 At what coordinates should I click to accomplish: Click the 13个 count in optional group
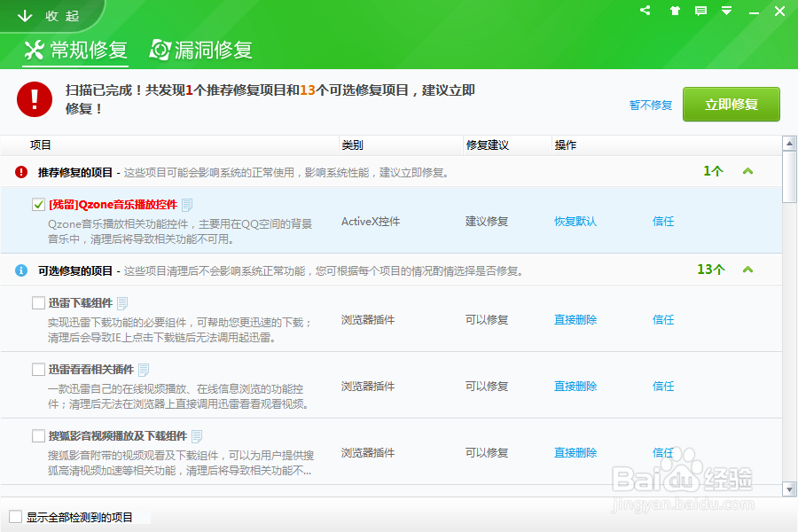(711, 270)
